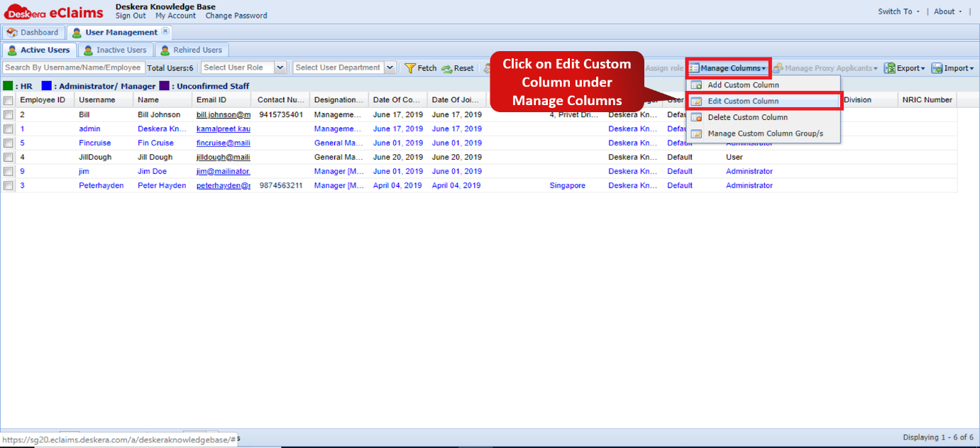
Task: Expand the Manage Columns dropdown
Action: 728,68
